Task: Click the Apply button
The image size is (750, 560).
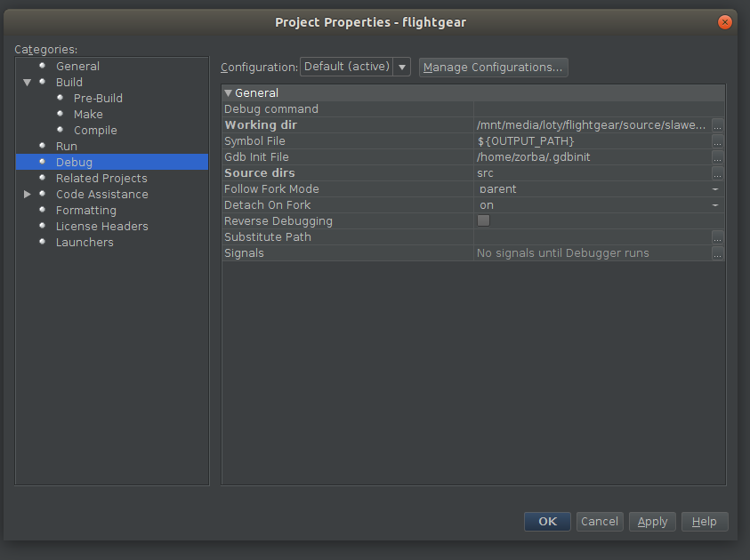Action: click(652, 521)
